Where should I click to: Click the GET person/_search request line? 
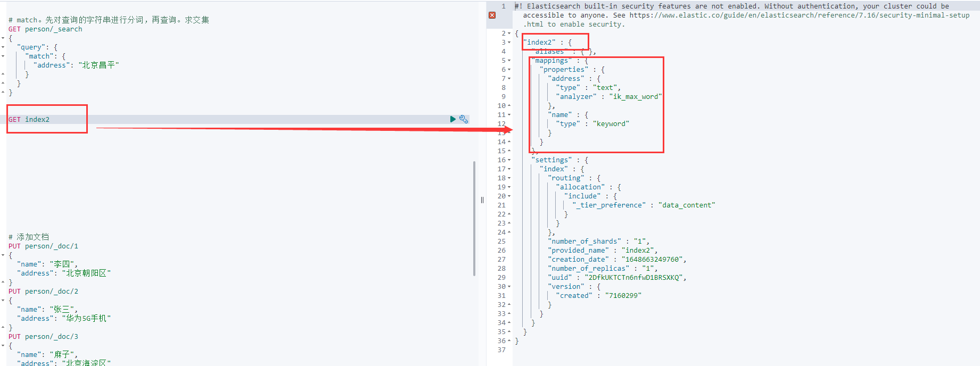point(45,29)
